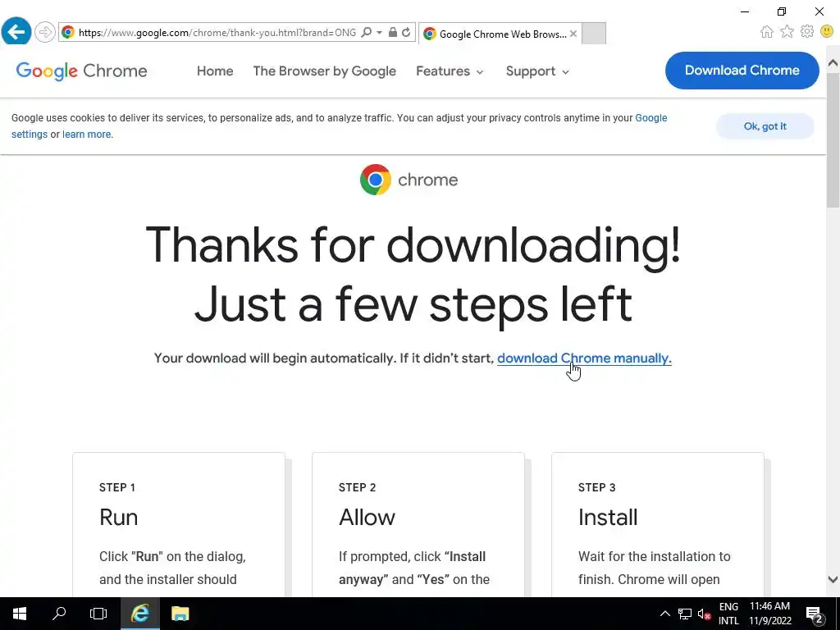Open IE Tools gear icon

[807, 32]
